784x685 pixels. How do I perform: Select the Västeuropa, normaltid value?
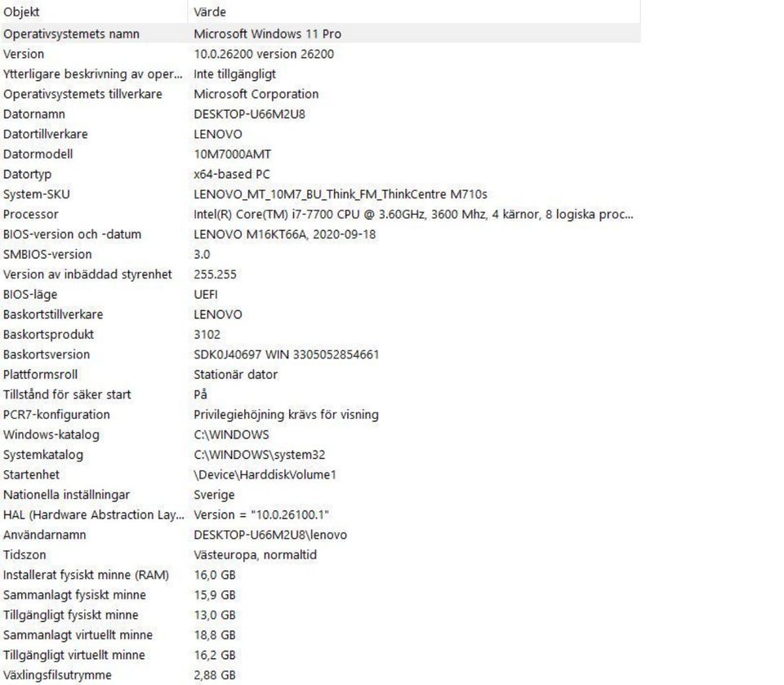(x=255, y=554)
